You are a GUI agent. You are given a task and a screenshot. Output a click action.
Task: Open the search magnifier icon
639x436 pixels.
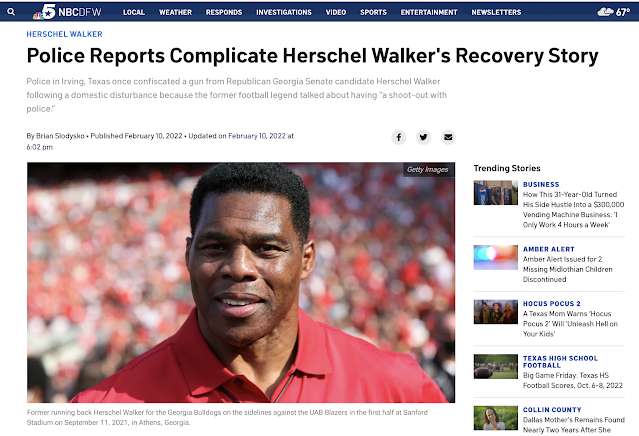pyautogui.click(x=11, y=12)
